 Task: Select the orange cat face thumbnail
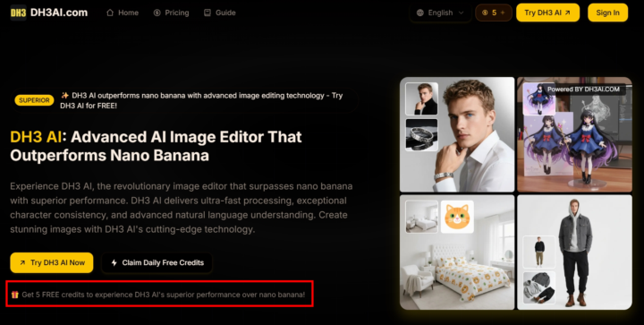tap(457, 217)
